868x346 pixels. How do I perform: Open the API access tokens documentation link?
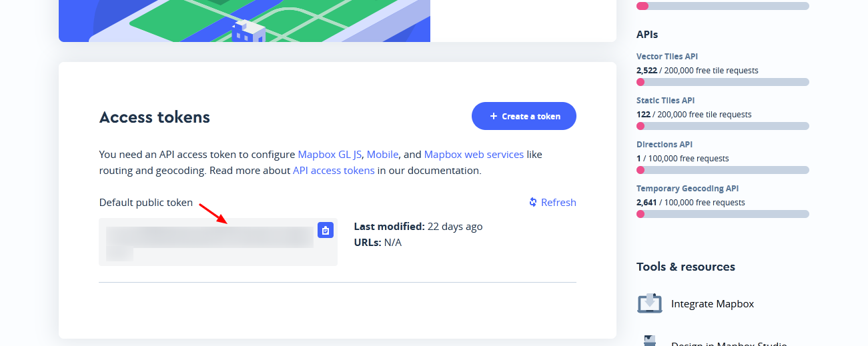pos(334,170)
